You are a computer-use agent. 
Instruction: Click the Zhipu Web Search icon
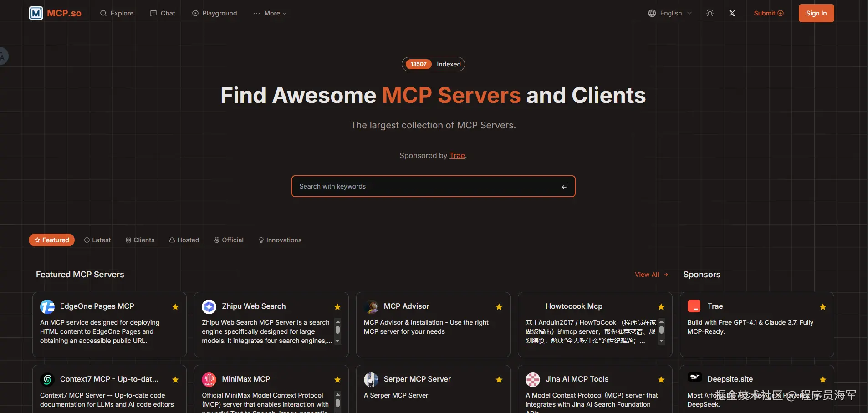[x=209, y=307]
